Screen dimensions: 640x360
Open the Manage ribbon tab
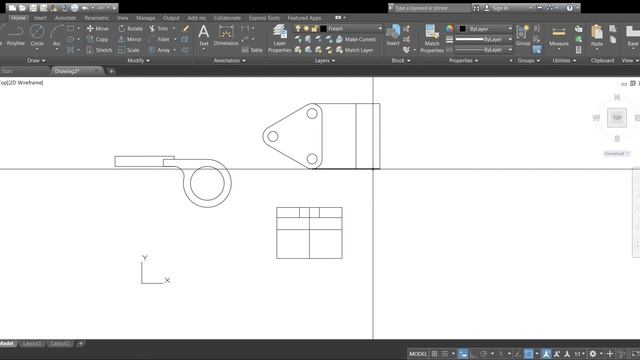146,18
